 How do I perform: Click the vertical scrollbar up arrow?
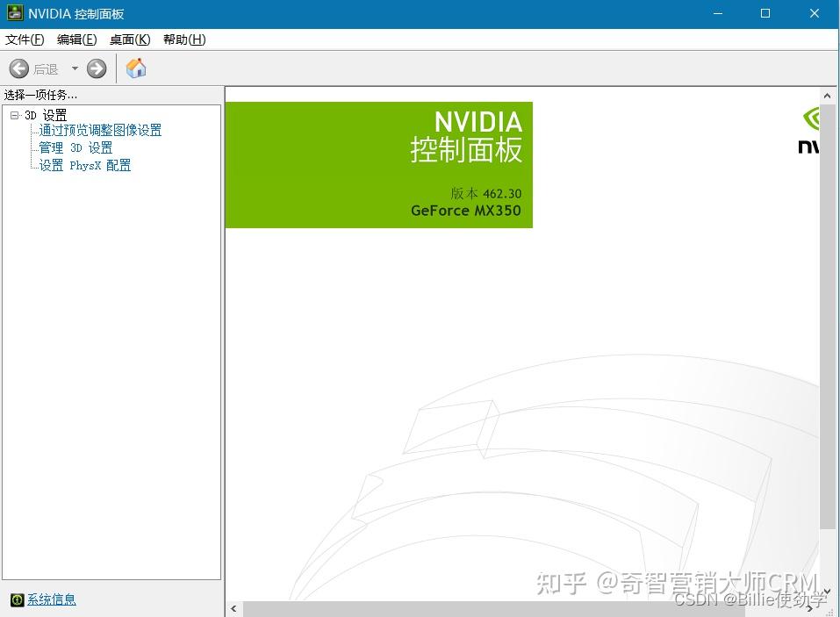826,95
